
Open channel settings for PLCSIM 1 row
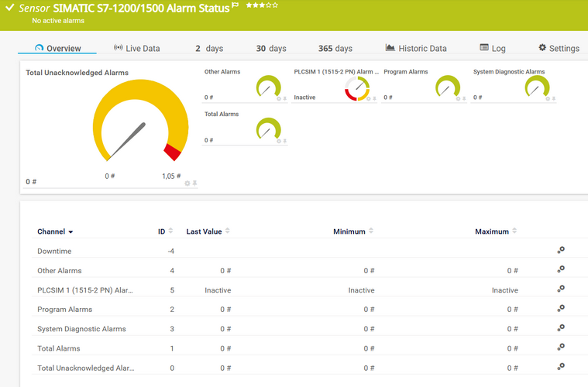[x=561, y=289]
